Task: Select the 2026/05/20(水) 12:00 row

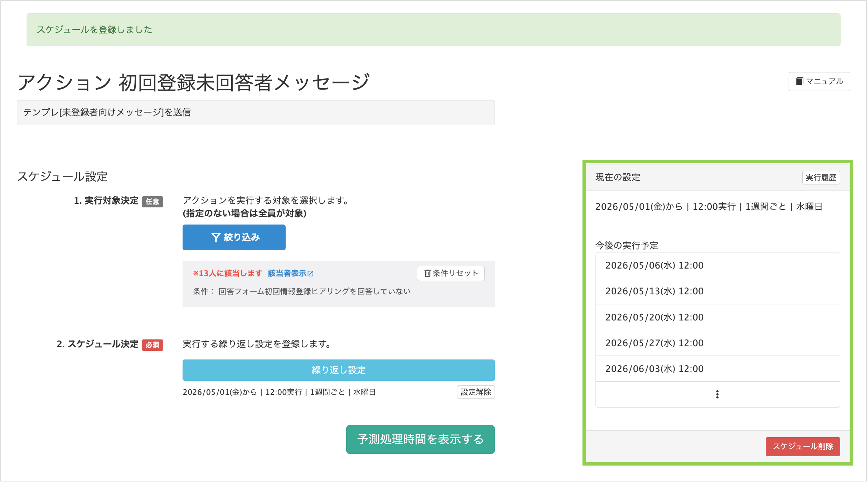Action: [x=717, y=317]
